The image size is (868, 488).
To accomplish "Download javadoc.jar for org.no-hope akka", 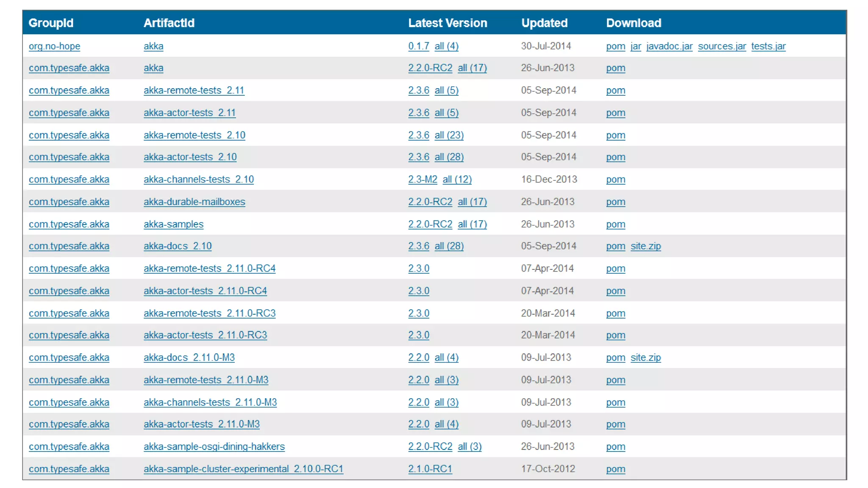I will click(x=669, y=46).
